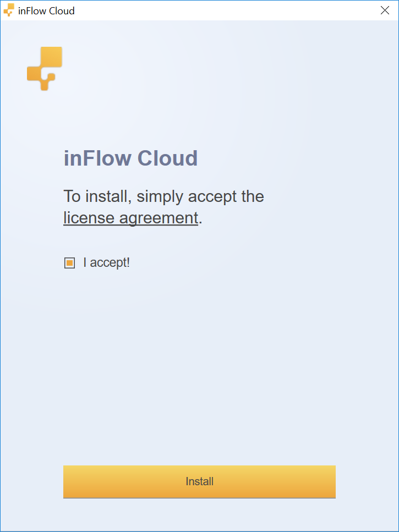Click the word "Cloud" in the heading
This screenshot has width=399, height=532.
168,158
